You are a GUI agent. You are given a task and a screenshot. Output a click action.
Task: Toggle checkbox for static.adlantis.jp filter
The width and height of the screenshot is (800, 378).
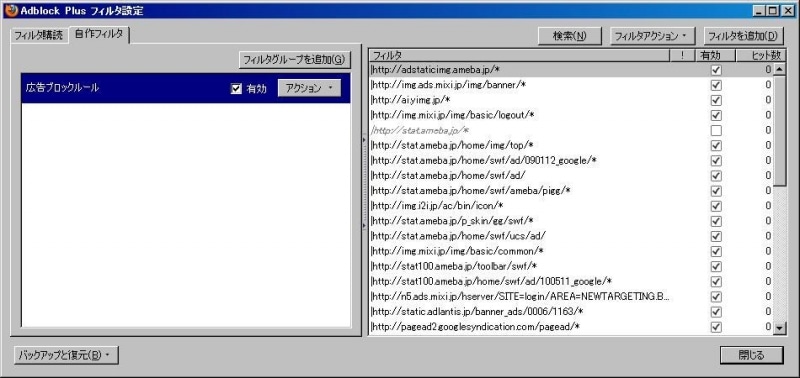(716, 312)
